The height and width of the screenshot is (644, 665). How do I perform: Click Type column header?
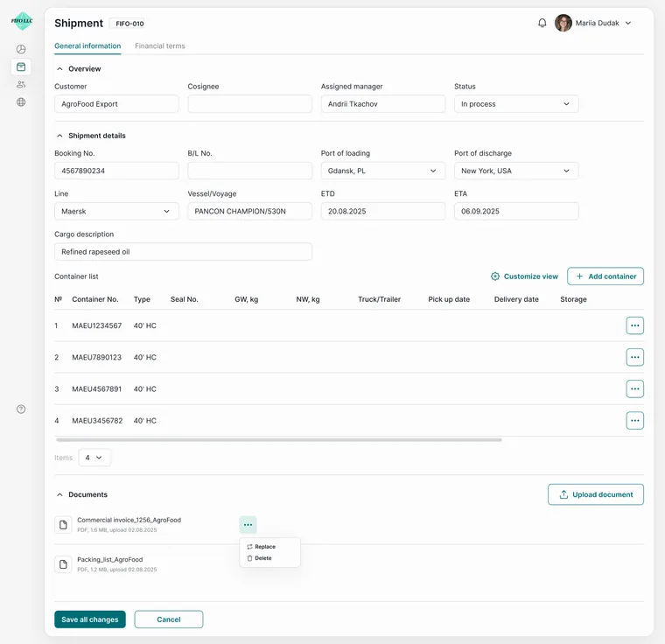(x=142, y=299)
